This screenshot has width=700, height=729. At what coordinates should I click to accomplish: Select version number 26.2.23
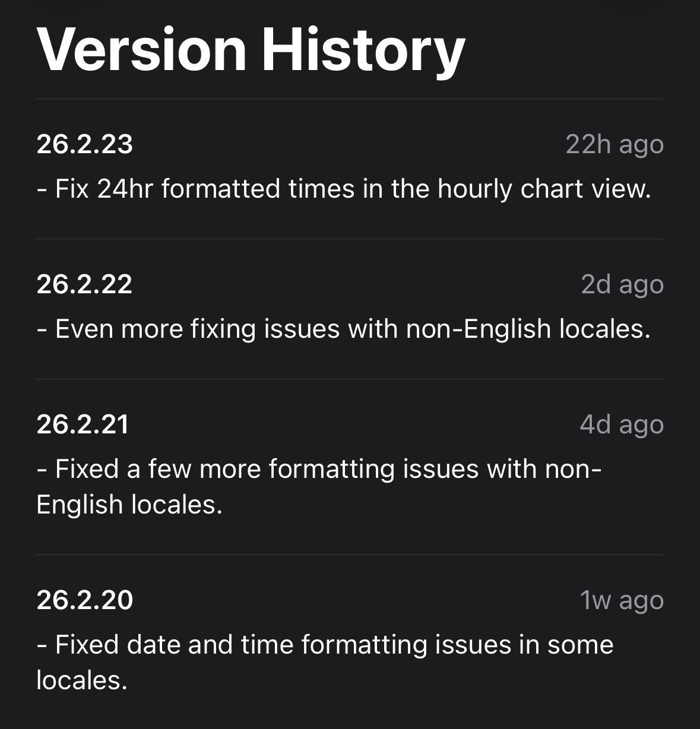tap(85, 144)
